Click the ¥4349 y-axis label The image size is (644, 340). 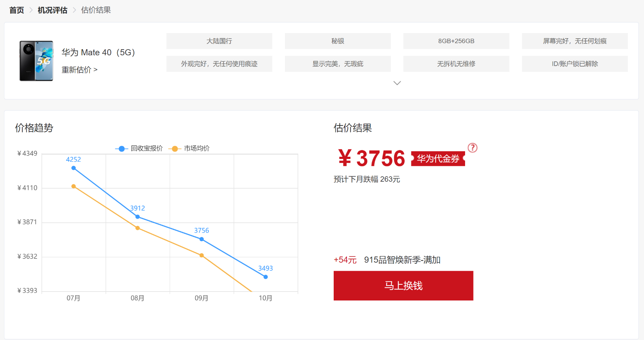tap(27, 153)
